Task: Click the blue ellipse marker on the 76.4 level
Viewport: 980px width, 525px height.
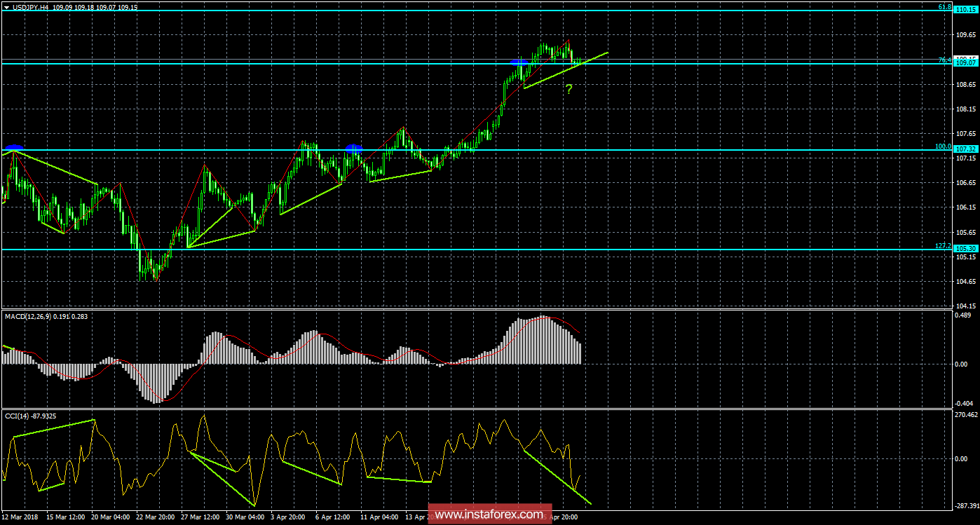Action: [519, 62]
